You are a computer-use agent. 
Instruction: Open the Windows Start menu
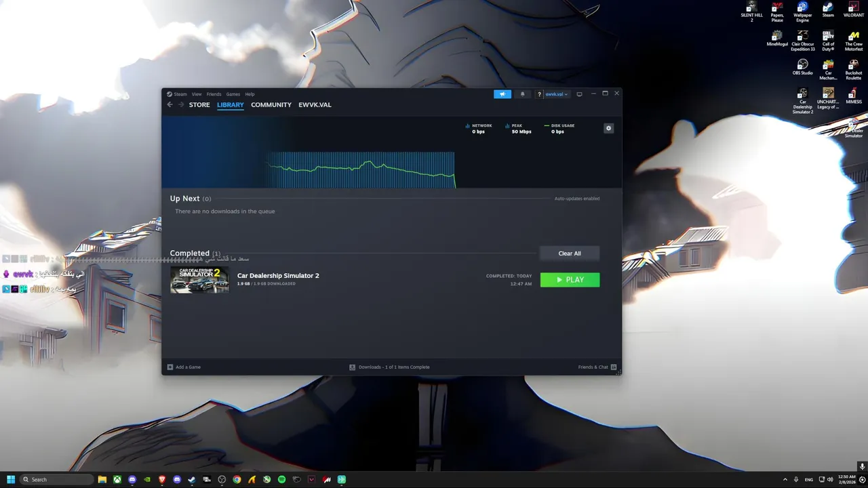pos(11,479)
